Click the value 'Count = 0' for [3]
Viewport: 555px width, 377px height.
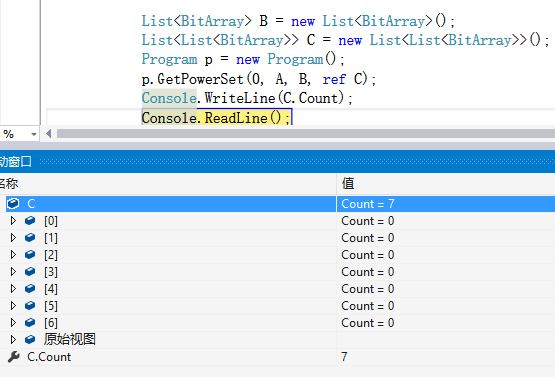click(367, 272)
